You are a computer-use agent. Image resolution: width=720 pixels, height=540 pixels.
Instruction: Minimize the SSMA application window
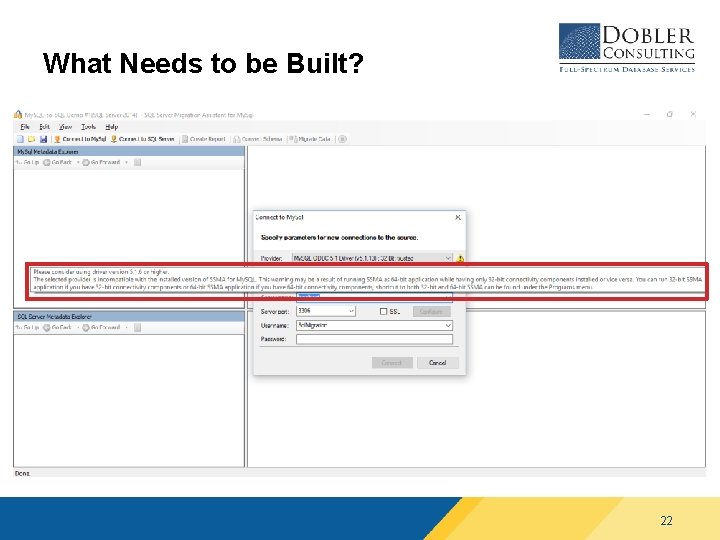tap(647, 114)
